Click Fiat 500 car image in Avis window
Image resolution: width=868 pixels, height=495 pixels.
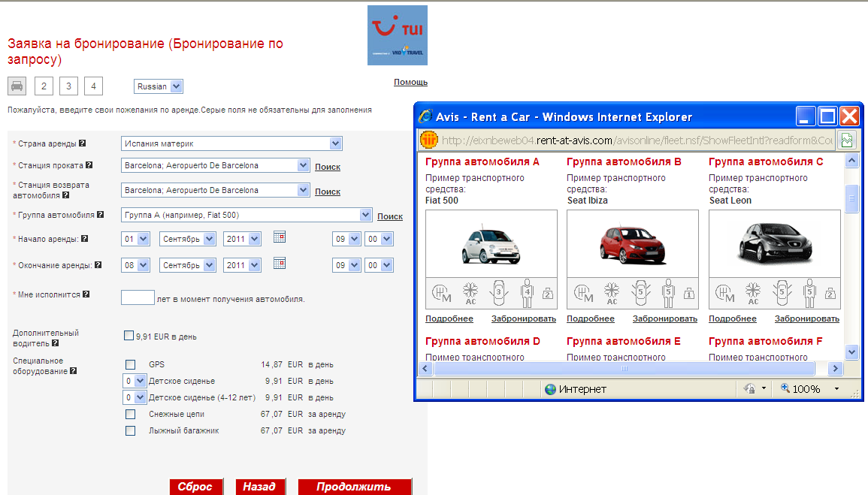(491, 244)
